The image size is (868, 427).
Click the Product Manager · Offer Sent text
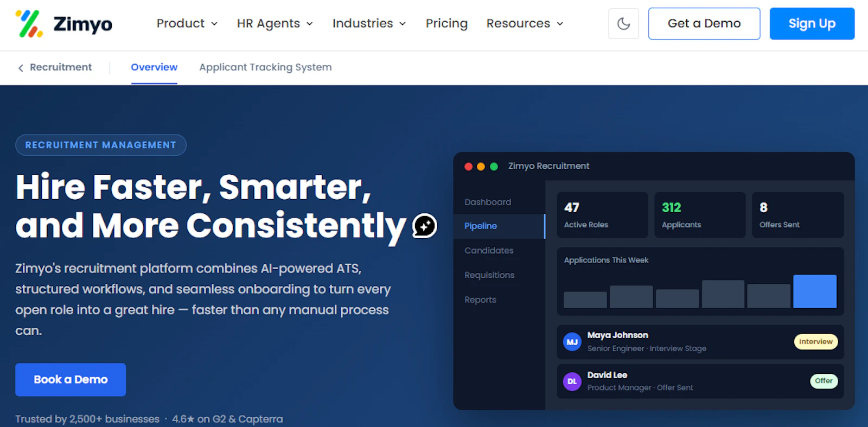pos(640,387)
